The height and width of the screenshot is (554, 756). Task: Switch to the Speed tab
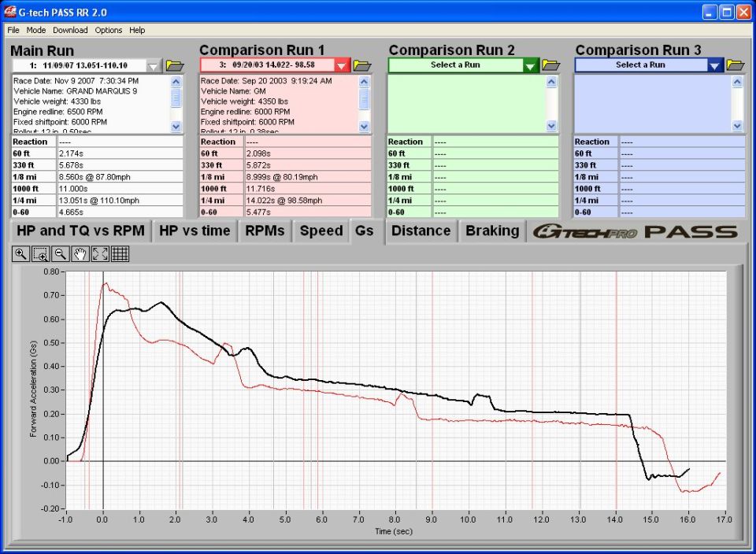click(x=321, y=231)
